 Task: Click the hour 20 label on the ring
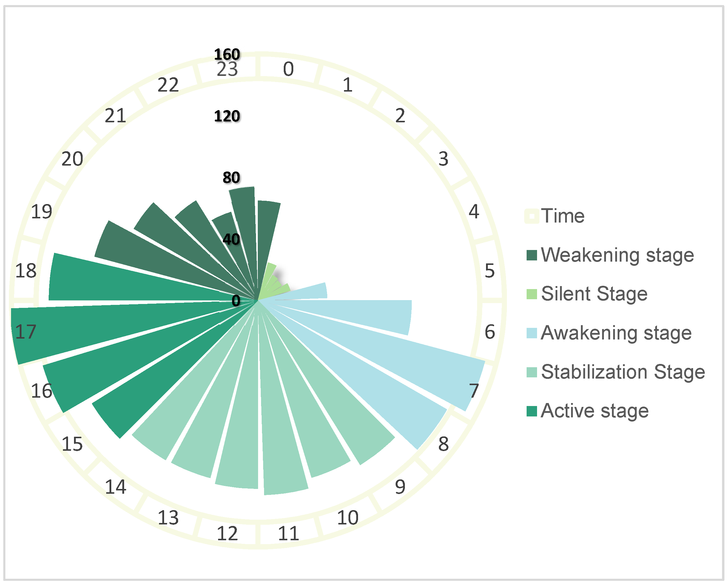[72, 159]
